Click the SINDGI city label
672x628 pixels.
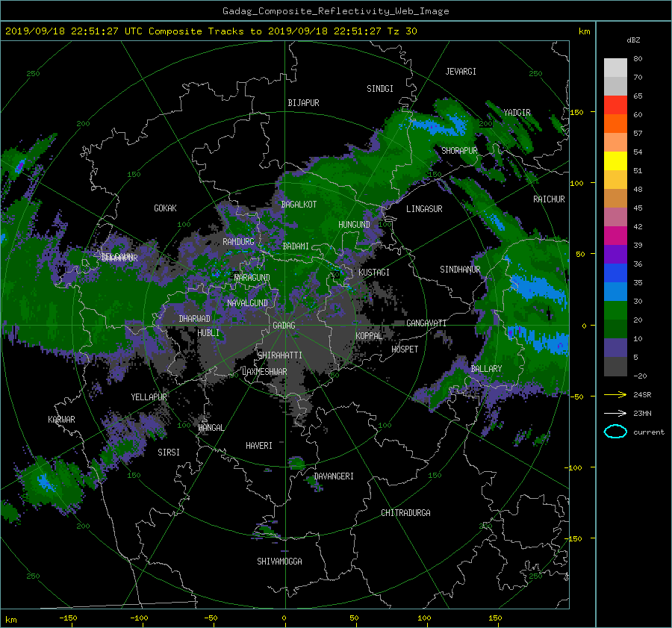(380, 89)
